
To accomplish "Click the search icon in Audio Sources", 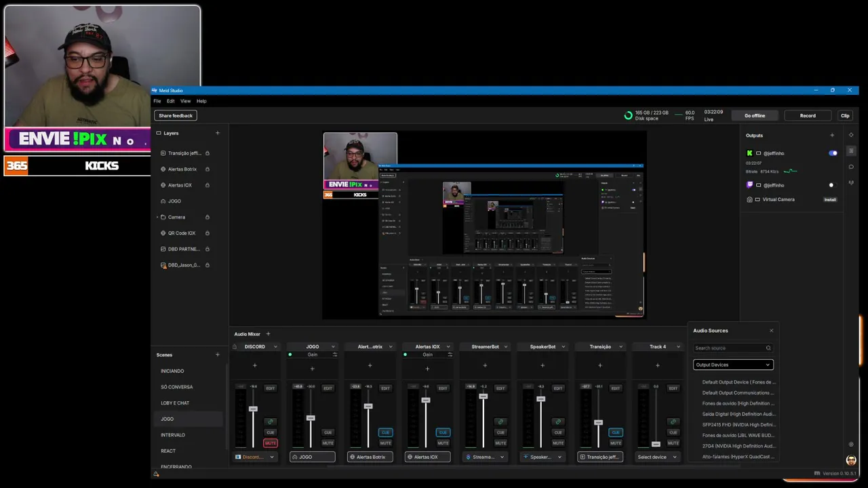I will [768, 348].
